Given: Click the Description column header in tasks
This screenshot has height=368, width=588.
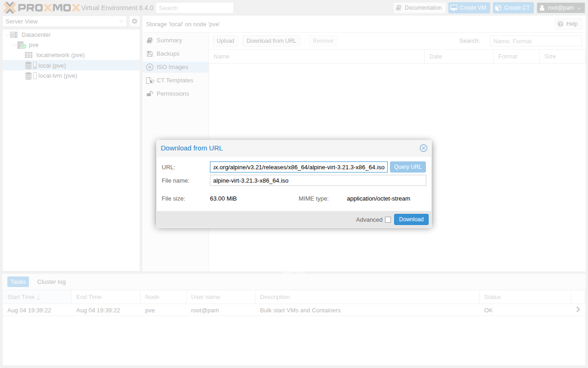Looking at the screenshot, I should click(x=367, y=297).
